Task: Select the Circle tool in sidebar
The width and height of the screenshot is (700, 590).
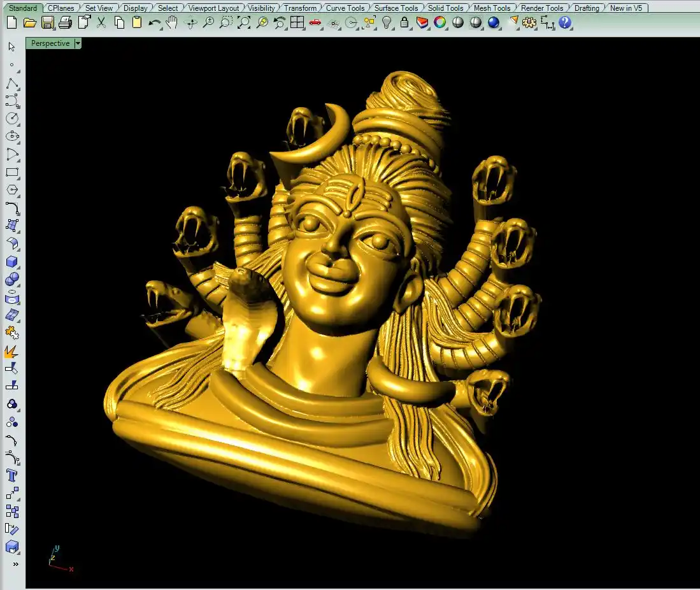Action: tap(12, 119)
